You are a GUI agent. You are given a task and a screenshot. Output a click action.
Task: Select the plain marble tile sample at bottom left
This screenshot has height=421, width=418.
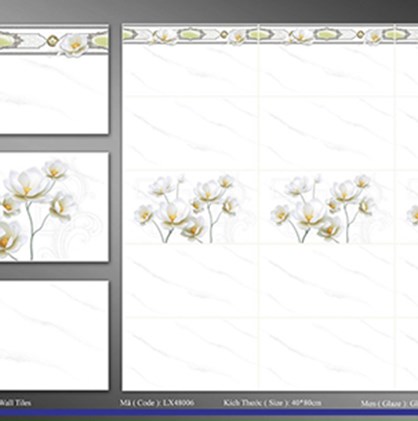click(x=54, y=335)
